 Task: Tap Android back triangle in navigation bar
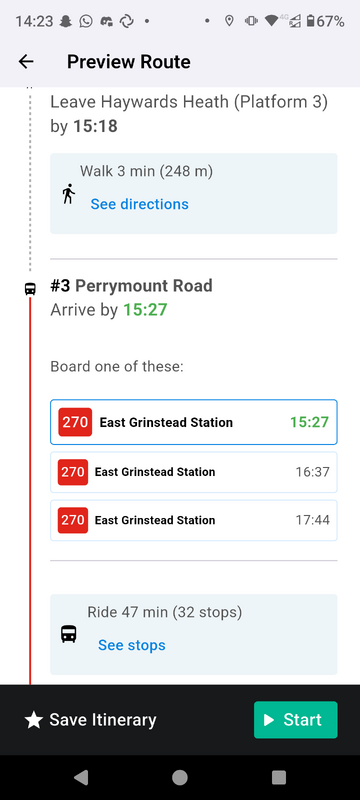point(81,777)
